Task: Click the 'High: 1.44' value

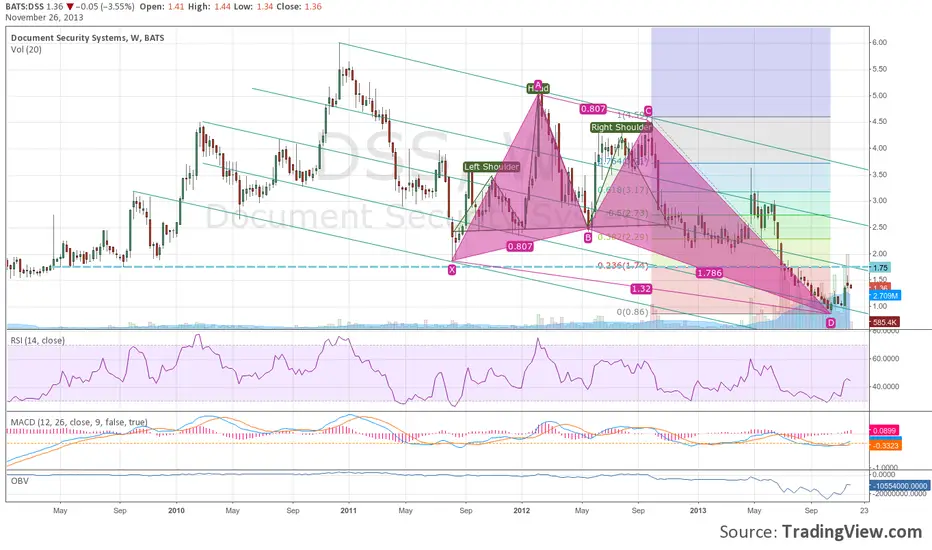Action: (x=208, y=7)
